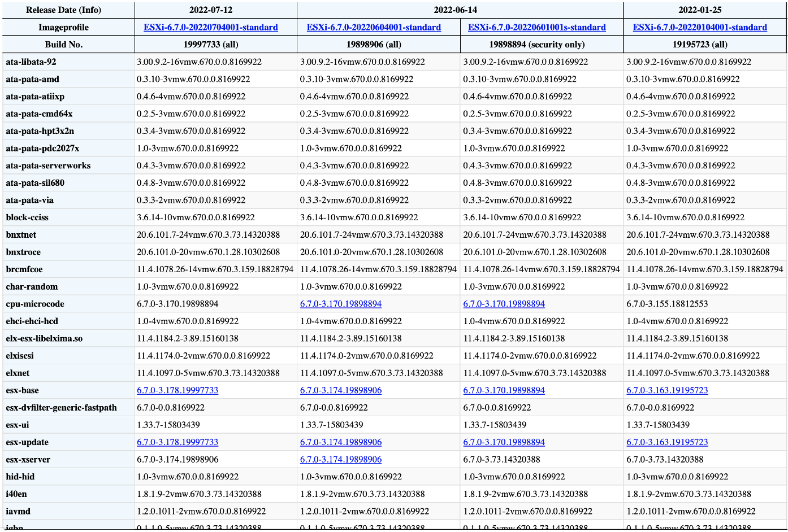Open the ESXi-6.7.0-20220604001-standard image profile link
The width and height of the screenshot is (788, 532).
point(374,27)
